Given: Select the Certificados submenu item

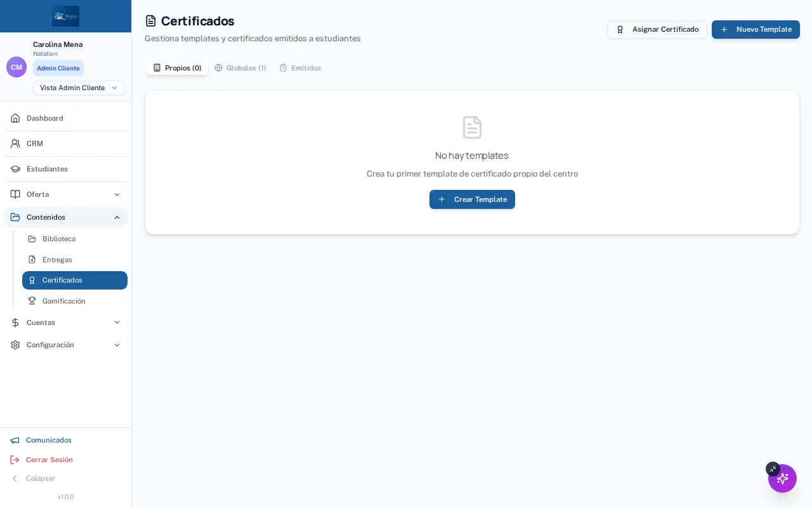Looking at the screenshot, I should pos(75,280).
